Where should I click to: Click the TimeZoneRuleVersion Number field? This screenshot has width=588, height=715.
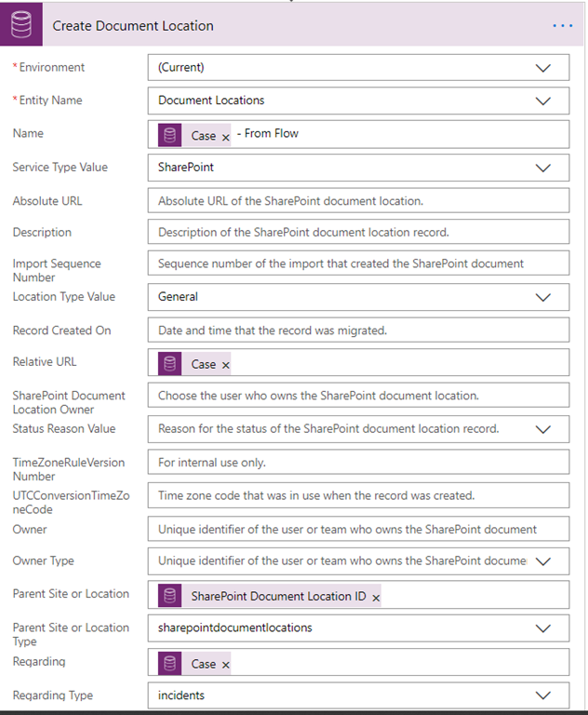click(x=358, y=462)
